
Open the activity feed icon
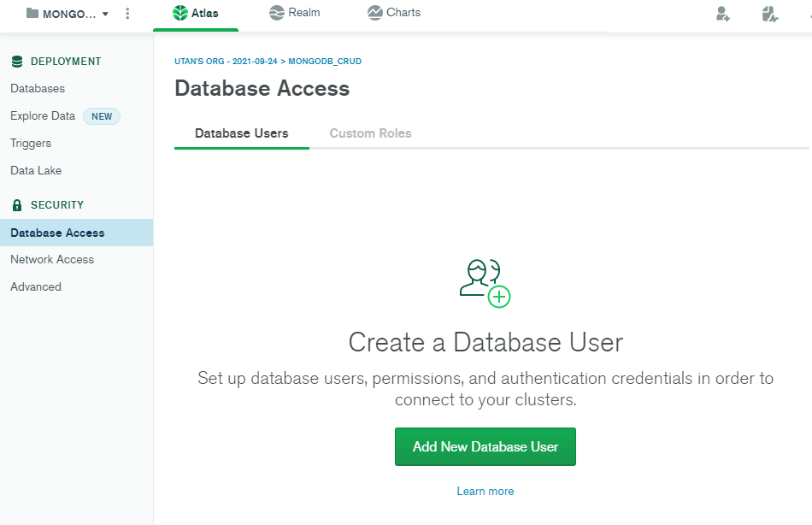tap(769, 14)
